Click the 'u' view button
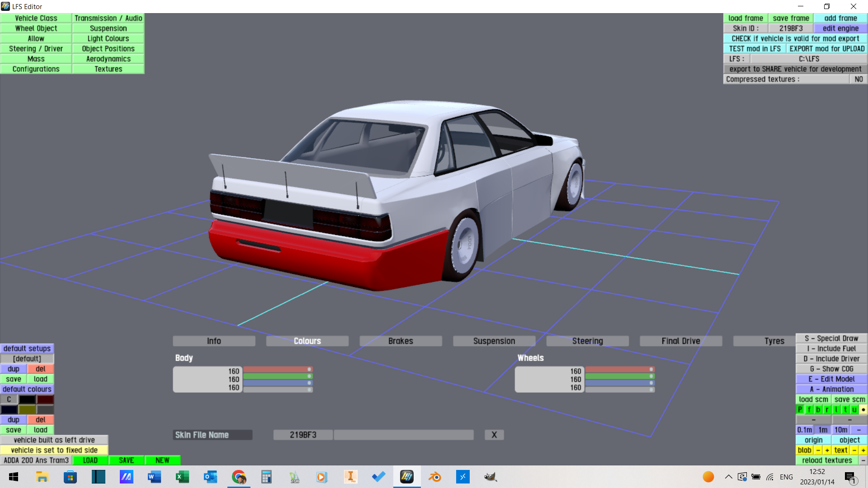868x488 pixels. coord(854,409)
